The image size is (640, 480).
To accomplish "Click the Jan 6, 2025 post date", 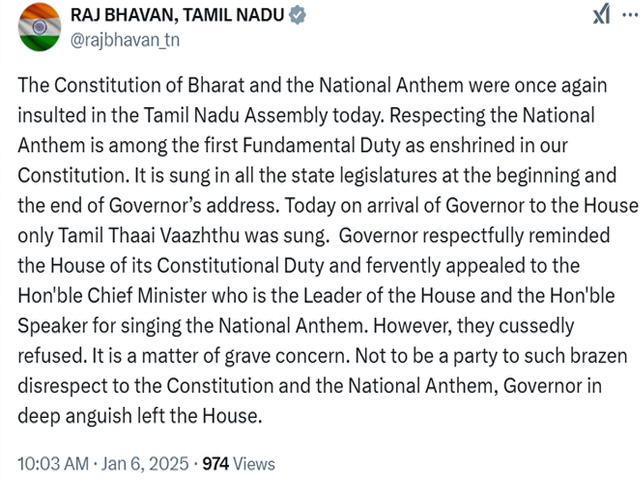I will [145, 464].
